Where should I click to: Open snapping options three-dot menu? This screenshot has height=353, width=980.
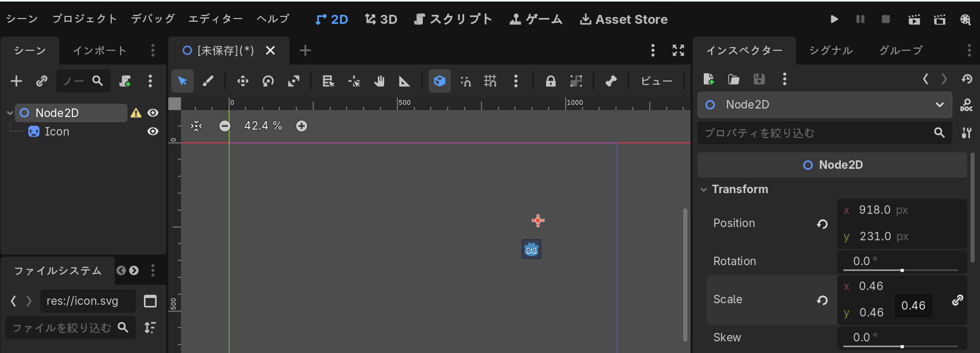[516, 81]
